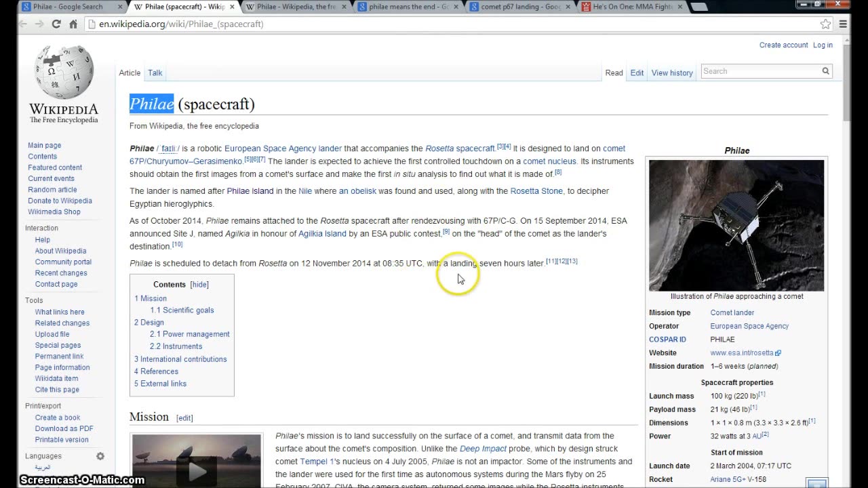
Task: Open the Chrome menu icon
Action: pyautogui.click(x=844, y=24)
